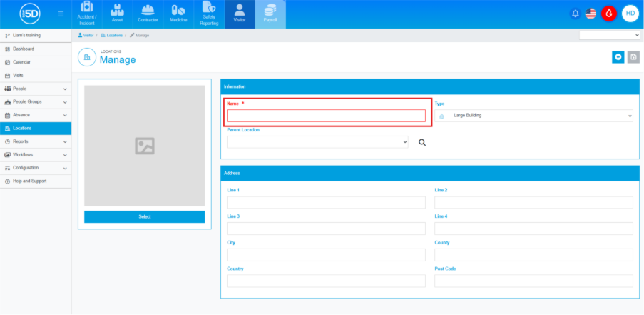Click the Locations breadcrumb link
This screenshot has height=315, width=644.
tap(113, 35)
